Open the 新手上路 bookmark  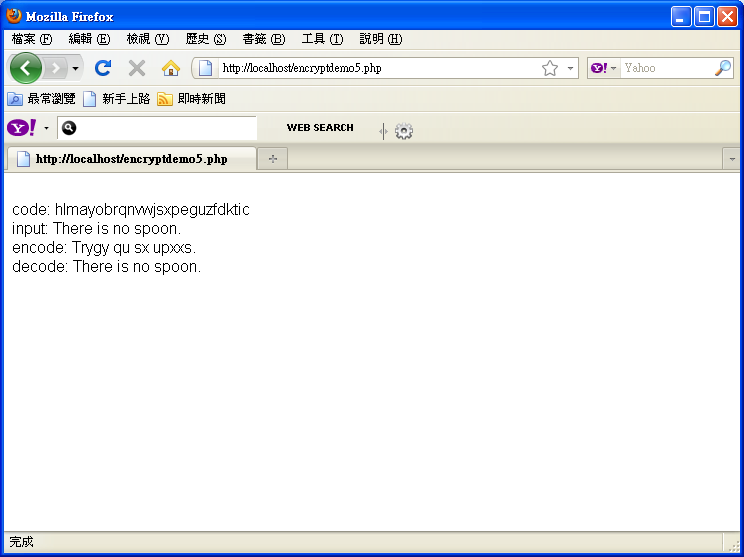pyautogui.click(x=117, y=99)
